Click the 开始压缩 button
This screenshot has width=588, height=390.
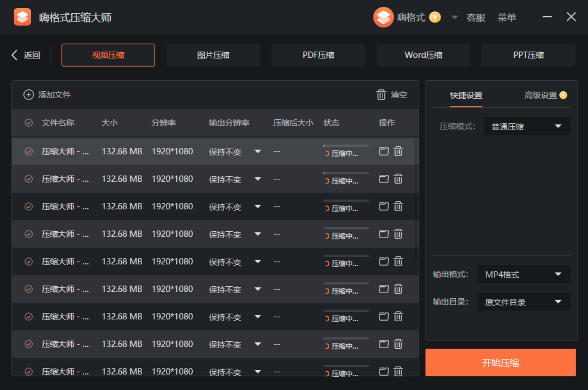coord(500,362)
